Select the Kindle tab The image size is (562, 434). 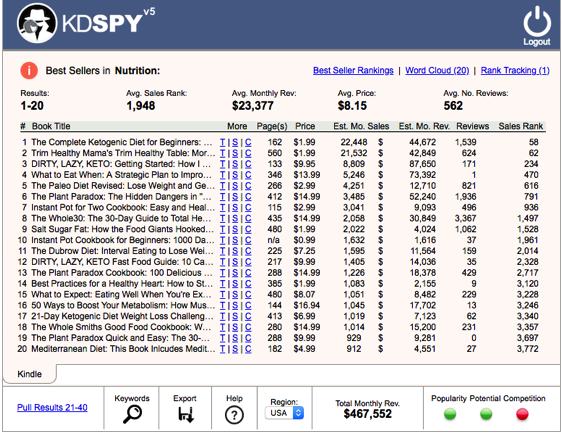tap(29, 374)
